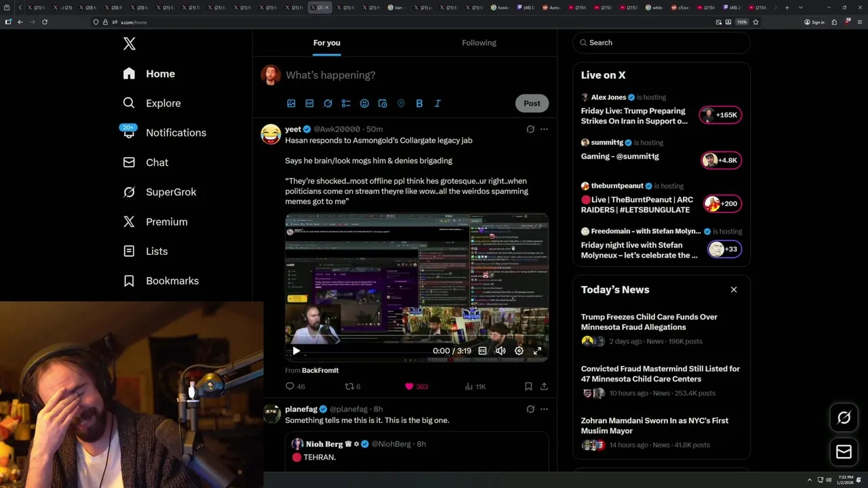The image size is (868, 488).
Task: Toggle bold formatting in composer
Action: click(419, 104)
